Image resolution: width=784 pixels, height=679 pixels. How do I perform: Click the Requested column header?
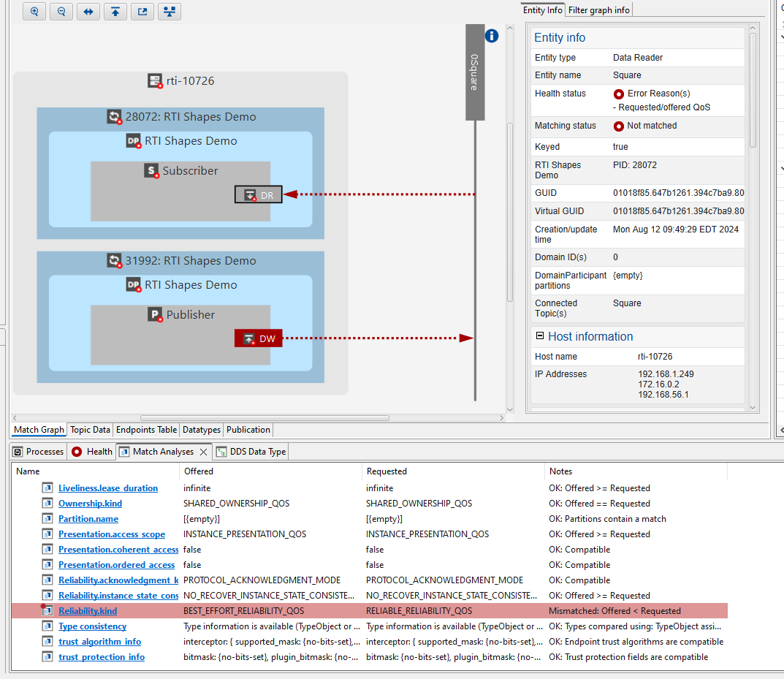pyautogui.click(x=452, y=471)
